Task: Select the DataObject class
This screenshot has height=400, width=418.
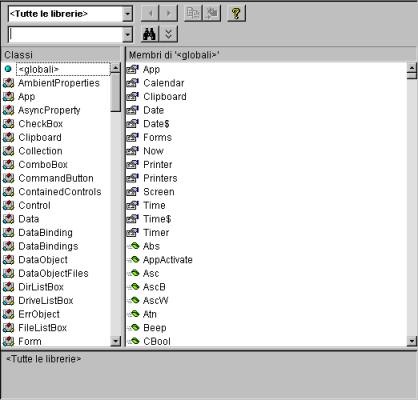Action: click(x=43, y=260)
